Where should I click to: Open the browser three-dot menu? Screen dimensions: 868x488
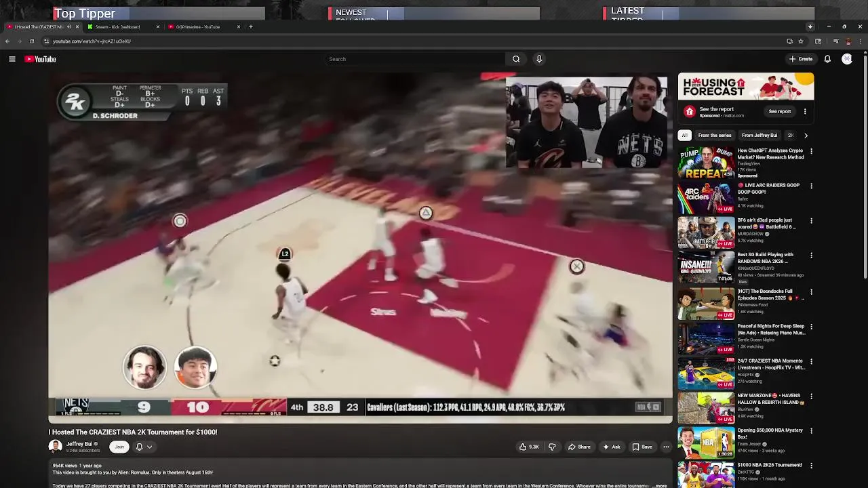point(861,41)
